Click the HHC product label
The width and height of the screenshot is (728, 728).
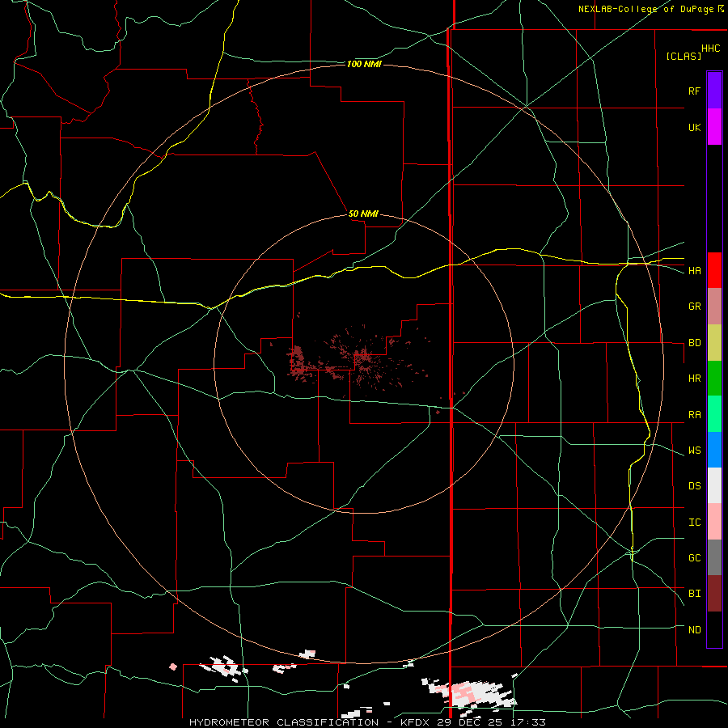coord(710,49)
